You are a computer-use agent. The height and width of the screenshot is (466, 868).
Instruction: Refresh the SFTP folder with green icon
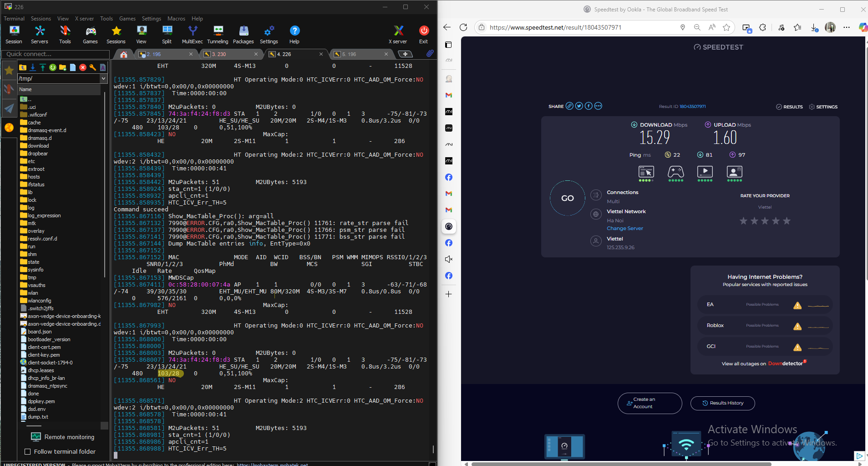(53, 67)
